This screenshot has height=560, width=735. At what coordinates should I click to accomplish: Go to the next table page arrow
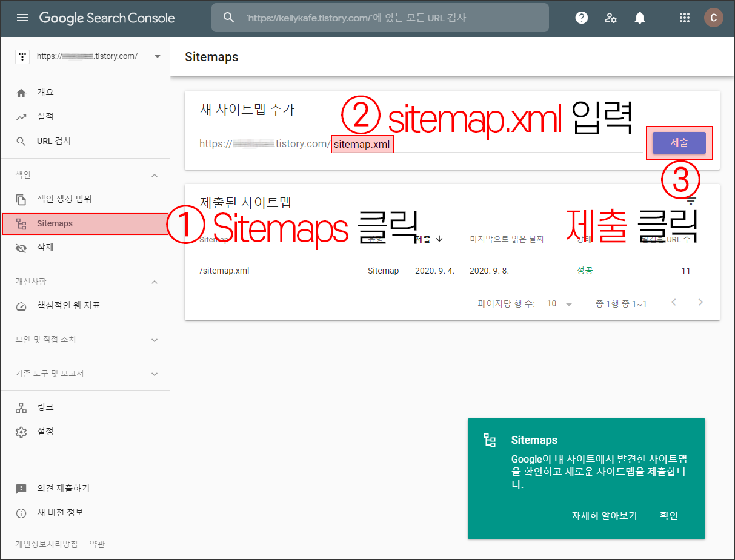[x=700, y=302]
